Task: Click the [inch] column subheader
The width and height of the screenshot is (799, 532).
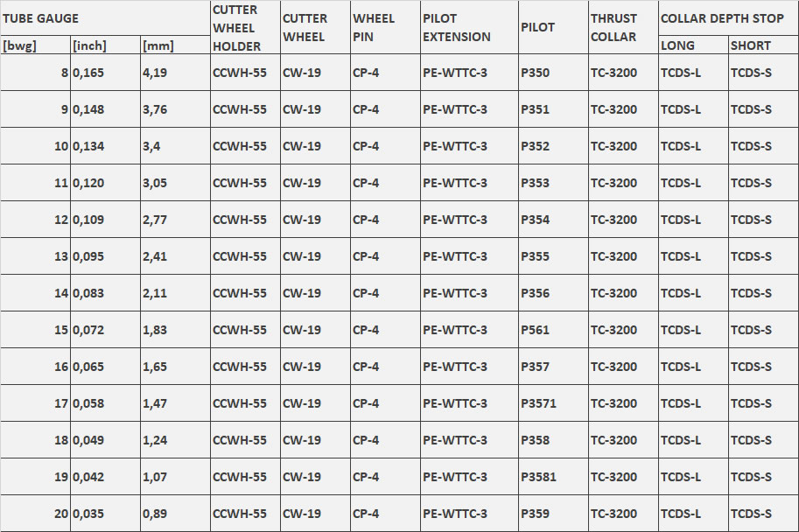Action: [105, 45]
